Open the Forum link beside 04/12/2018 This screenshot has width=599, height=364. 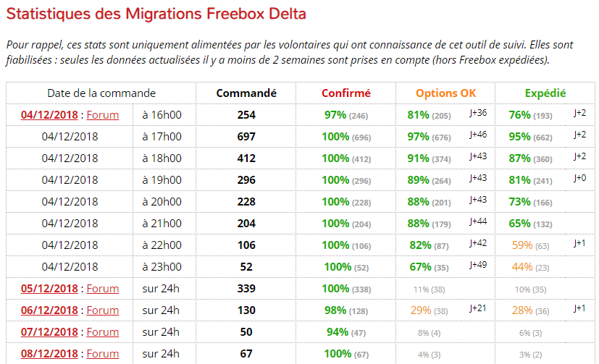coord(102,114)
